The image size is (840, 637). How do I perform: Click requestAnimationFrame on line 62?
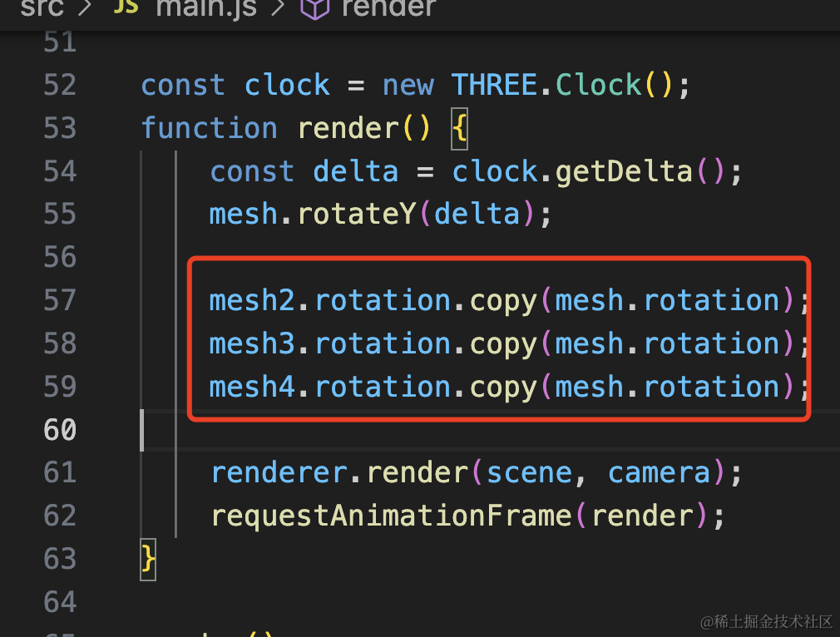point(393,516)
